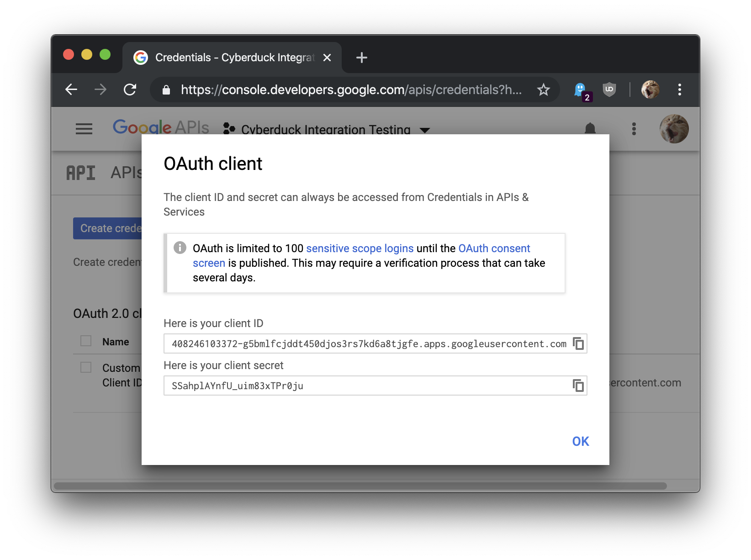Open the Google account avatar in the page header
The width and height of the screenshot is (751, 560).
[674, 129]
